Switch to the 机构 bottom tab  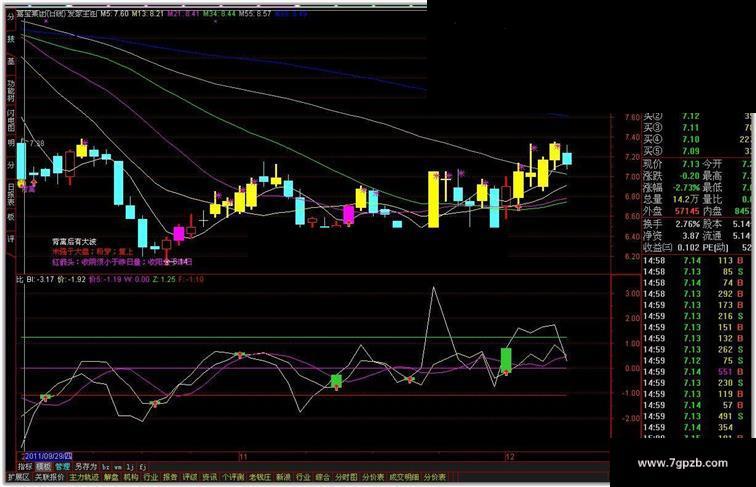[x=131, y=477]
